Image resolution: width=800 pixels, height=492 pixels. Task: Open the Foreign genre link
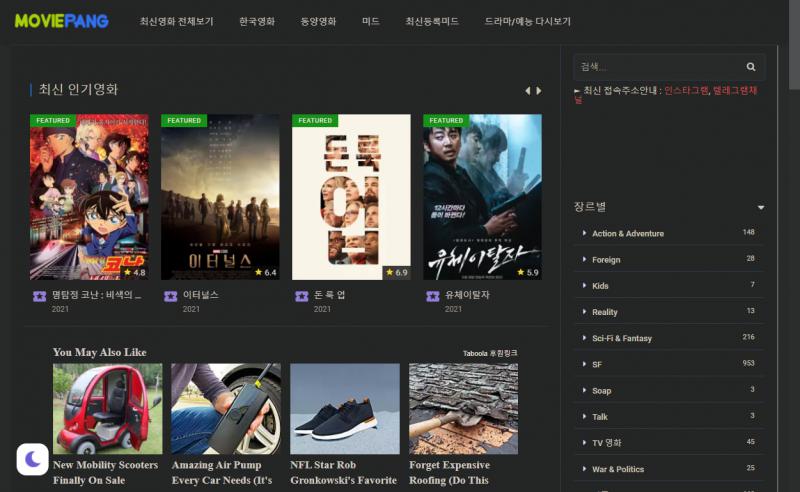[x=606, y=260]
